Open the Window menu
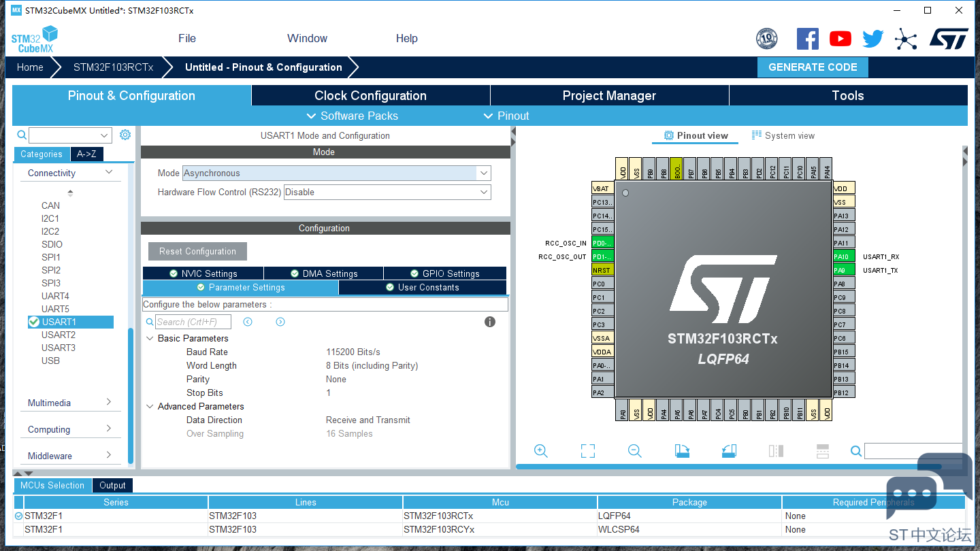Image resolution: width=980 pixels, height=551 pixels. [307, 39]
